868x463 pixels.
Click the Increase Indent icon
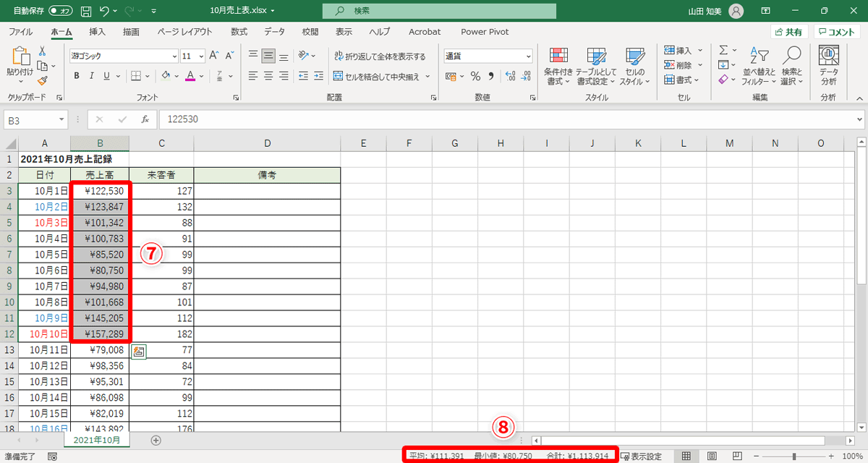click(x=320, y=76)
